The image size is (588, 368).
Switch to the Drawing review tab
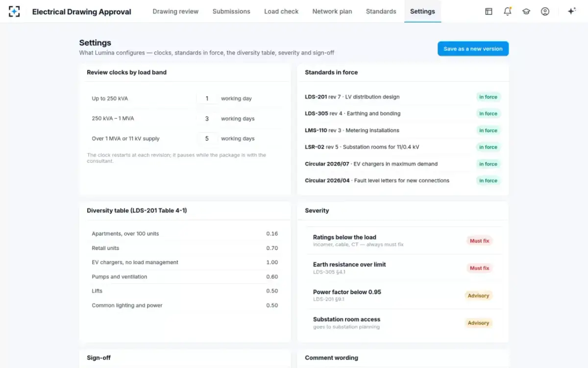175,11
